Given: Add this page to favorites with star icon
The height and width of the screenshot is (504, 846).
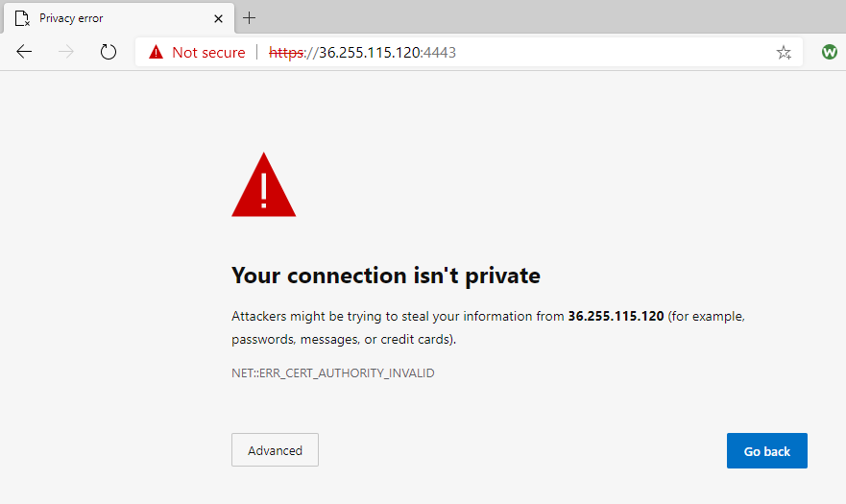Looking at the screenshot, I should [784, 53].
